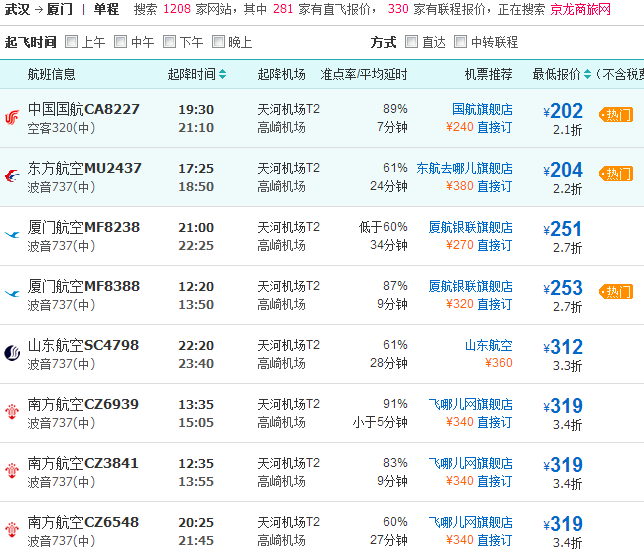This screenshot has height=553, width=644.
Task: Check the 下午 departure time checkbox
Action: [169, 41]
